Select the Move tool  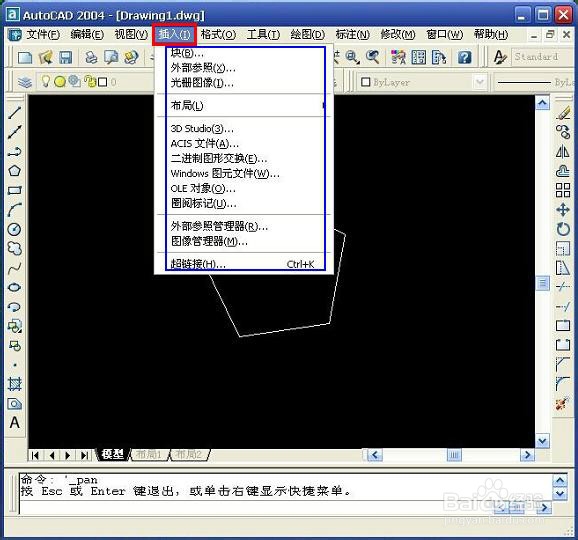pos(563,210)
